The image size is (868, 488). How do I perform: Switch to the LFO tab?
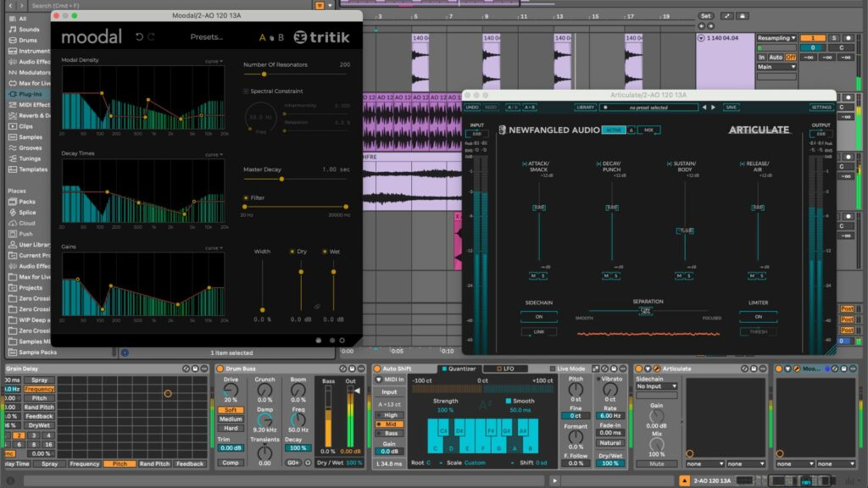pyautogui.click(x=505, y=369)
